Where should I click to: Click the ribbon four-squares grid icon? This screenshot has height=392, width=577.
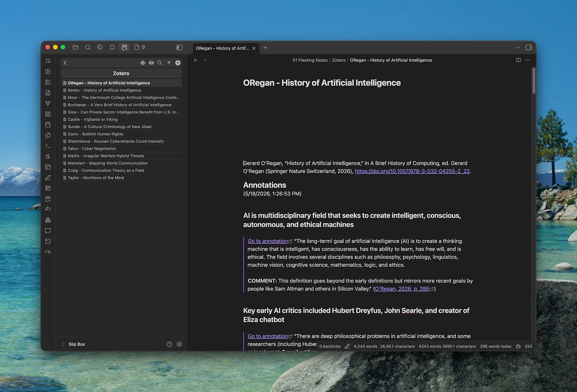[x=48, y=114]
